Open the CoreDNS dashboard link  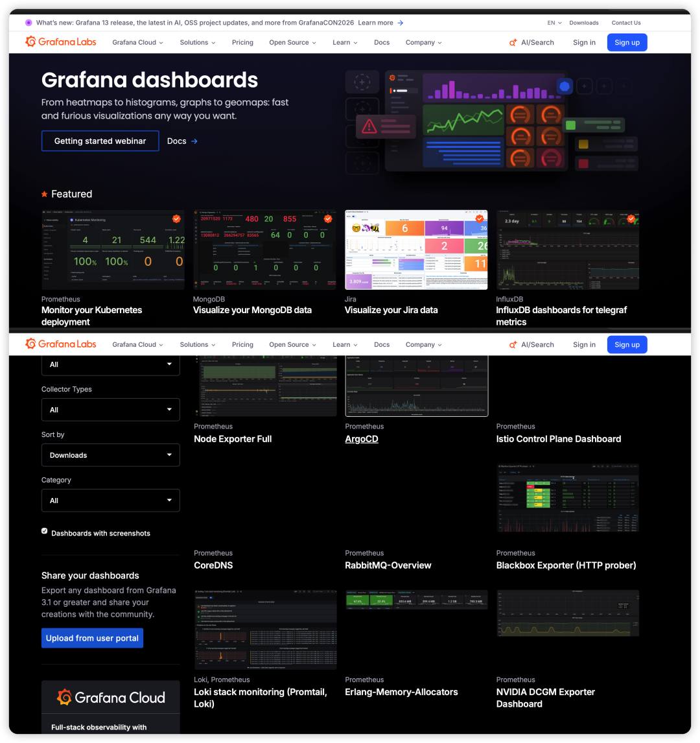click(x=213, y=565)
